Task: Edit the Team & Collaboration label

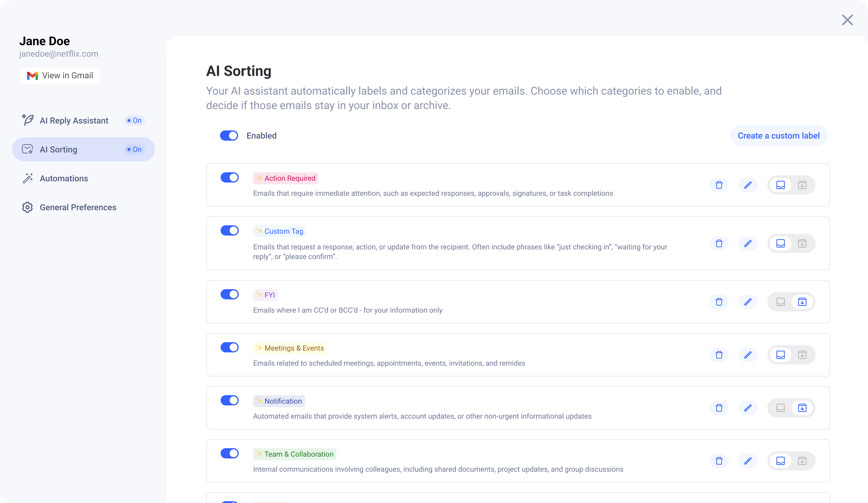Action: (748, 461)
